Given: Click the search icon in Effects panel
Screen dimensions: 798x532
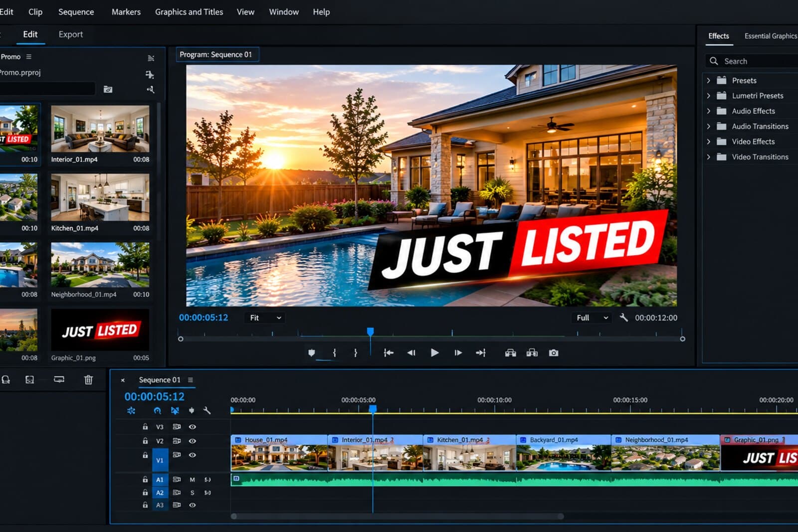Looking at the screenshot, I should pos(714,61).
